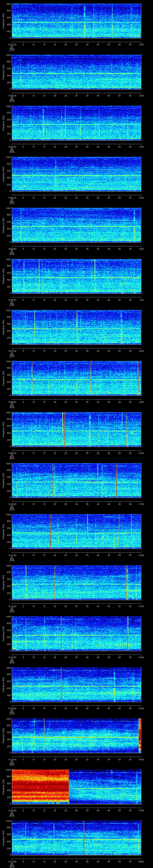Click the spectrogram panel starting at 6:04:00
The width and height of the screenshot is (153, 868).
(76, 174)
